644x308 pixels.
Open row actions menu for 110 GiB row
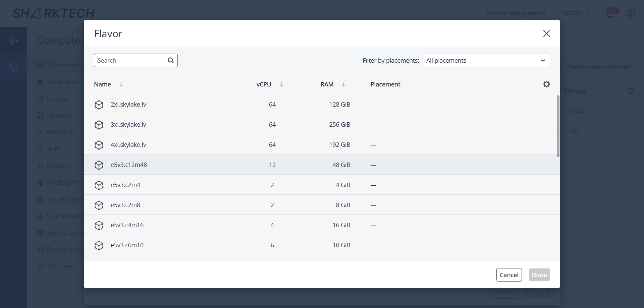631,111
